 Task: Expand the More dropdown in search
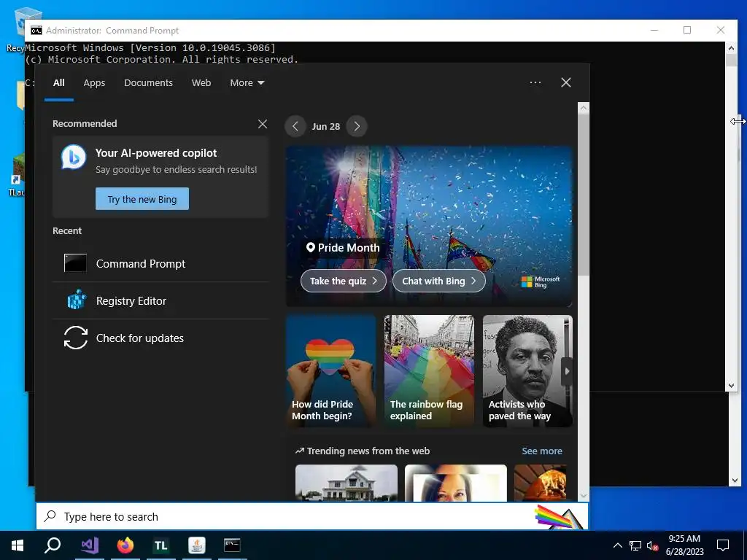coord(247,83)
